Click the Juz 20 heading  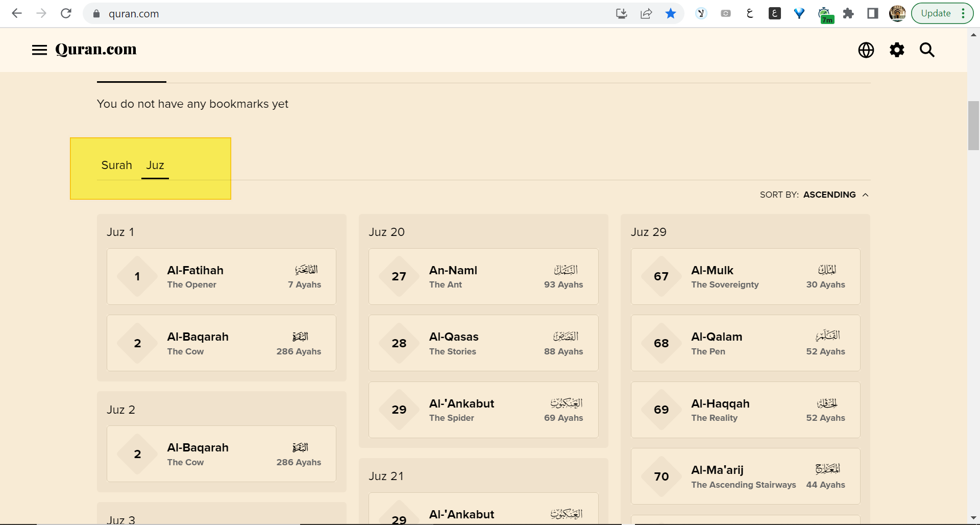(386, 232)
